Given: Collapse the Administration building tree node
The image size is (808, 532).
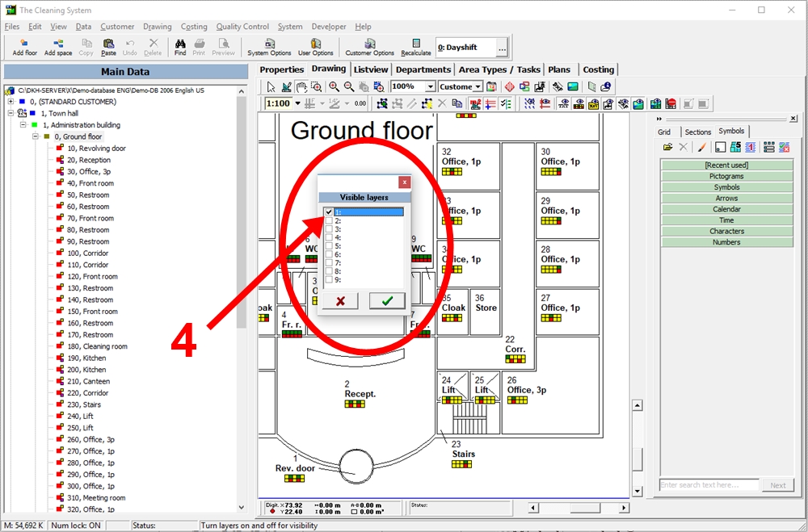Looking at the screenshot, I should coord(23,125).
